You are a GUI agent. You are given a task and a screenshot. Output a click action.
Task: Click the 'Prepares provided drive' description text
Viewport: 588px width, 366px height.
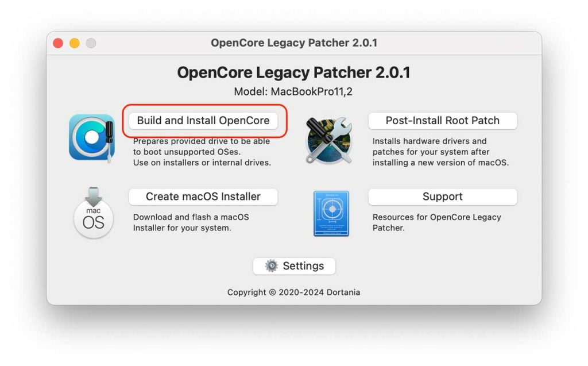tap(202, 152)
